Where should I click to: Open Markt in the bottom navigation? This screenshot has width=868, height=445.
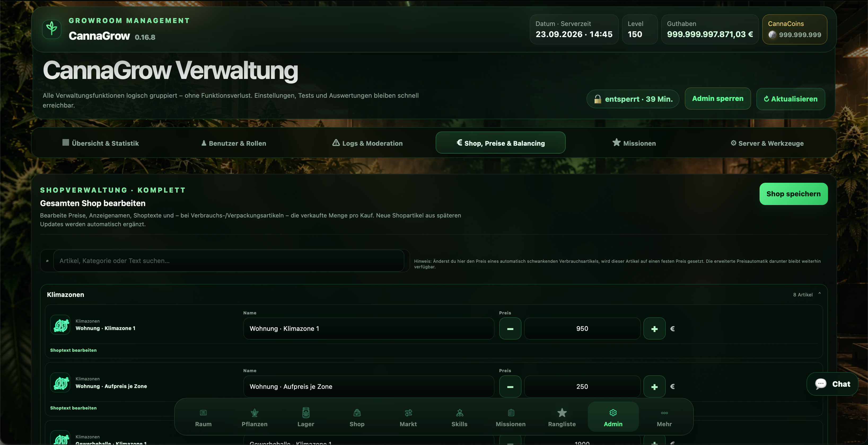pos(408,417)
